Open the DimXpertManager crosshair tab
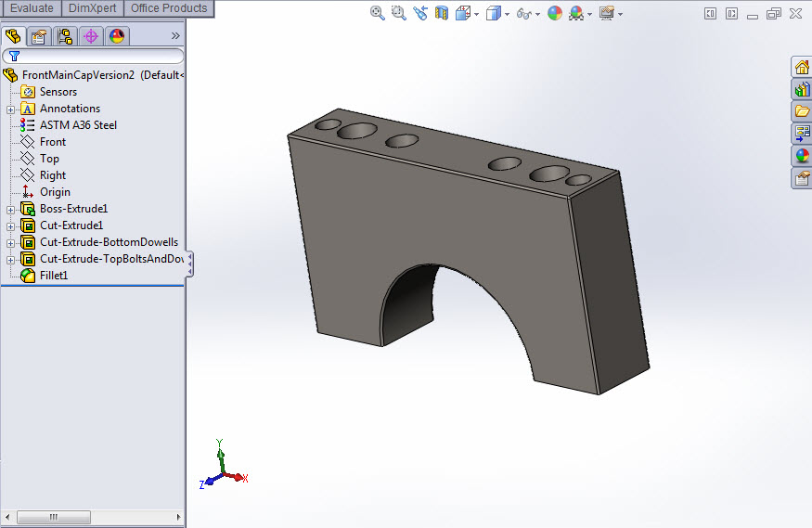The width and height of the screenshot is (812, 528). pos(91,36)
